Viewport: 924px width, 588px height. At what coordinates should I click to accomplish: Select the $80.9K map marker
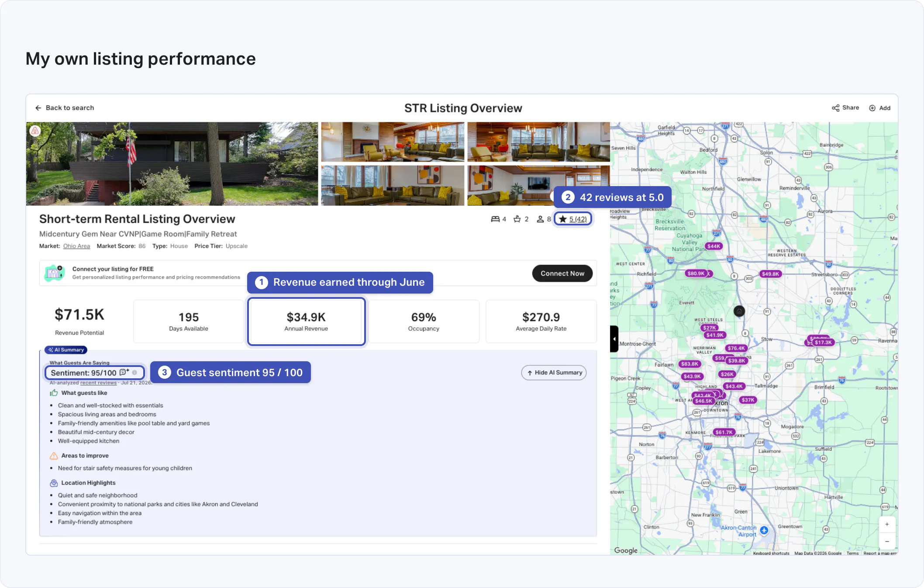click(696, 273)
